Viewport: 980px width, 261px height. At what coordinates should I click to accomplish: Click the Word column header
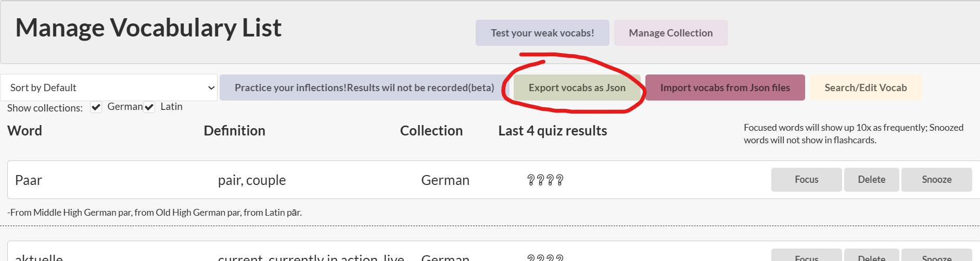click(24, 131)
